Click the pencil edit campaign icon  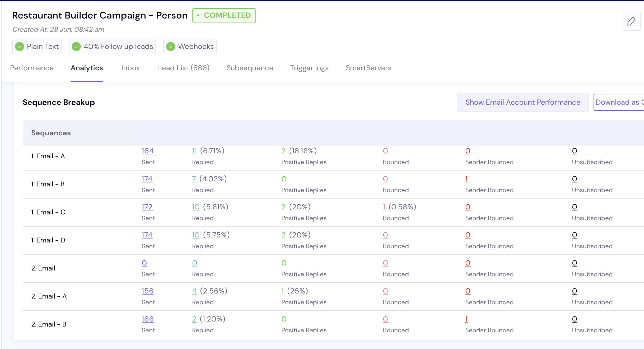[x=631, y=21]
